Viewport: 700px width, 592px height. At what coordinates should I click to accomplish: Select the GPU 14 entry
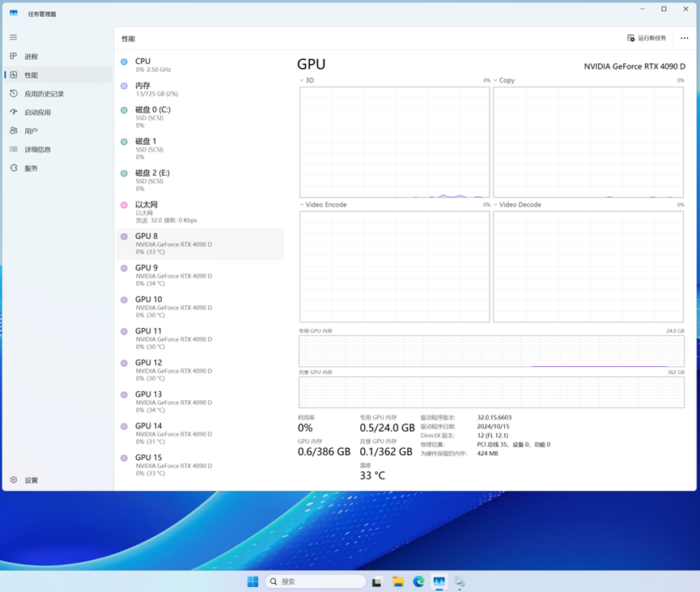(200, 434)
